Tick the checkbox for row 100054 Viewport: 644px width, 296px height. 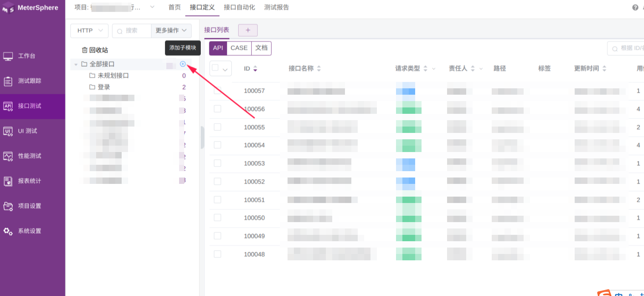pyautogui.click(x=217, y=145)
